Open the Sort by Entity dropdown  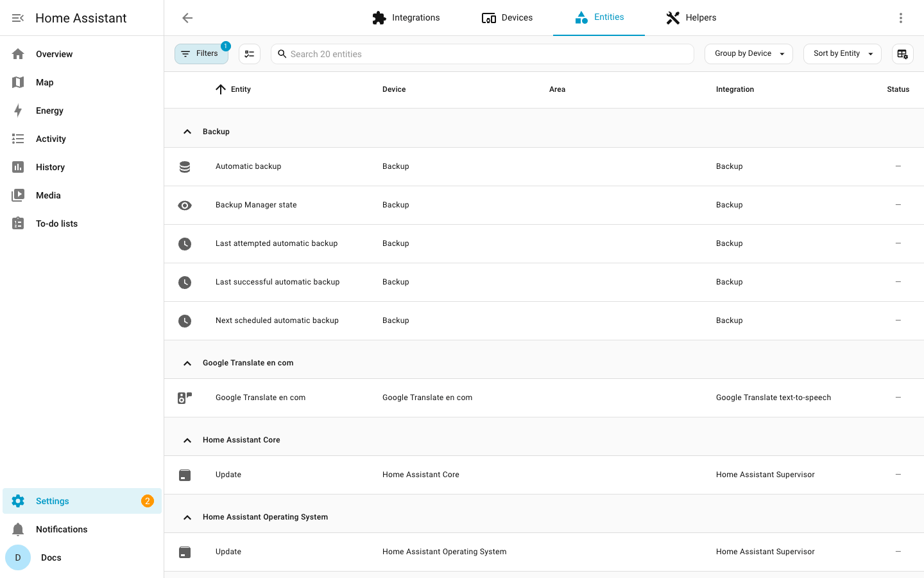843,54
